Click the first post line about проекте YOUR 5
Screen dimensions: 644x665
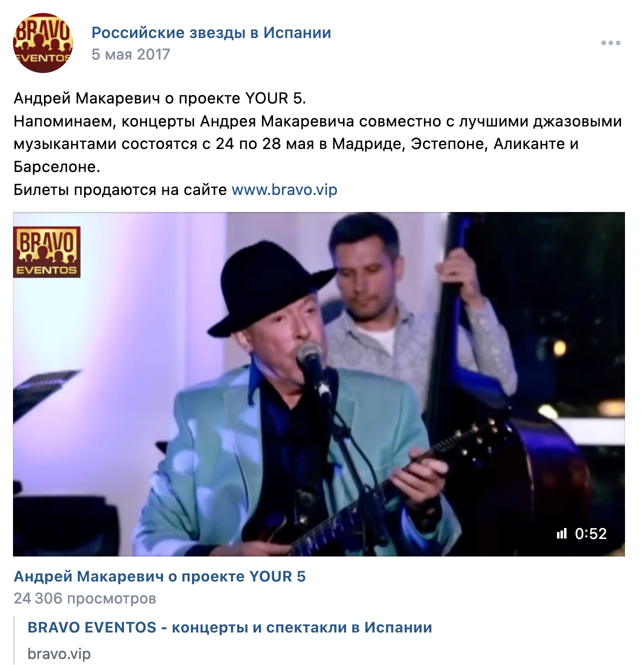tap(159, 98)
